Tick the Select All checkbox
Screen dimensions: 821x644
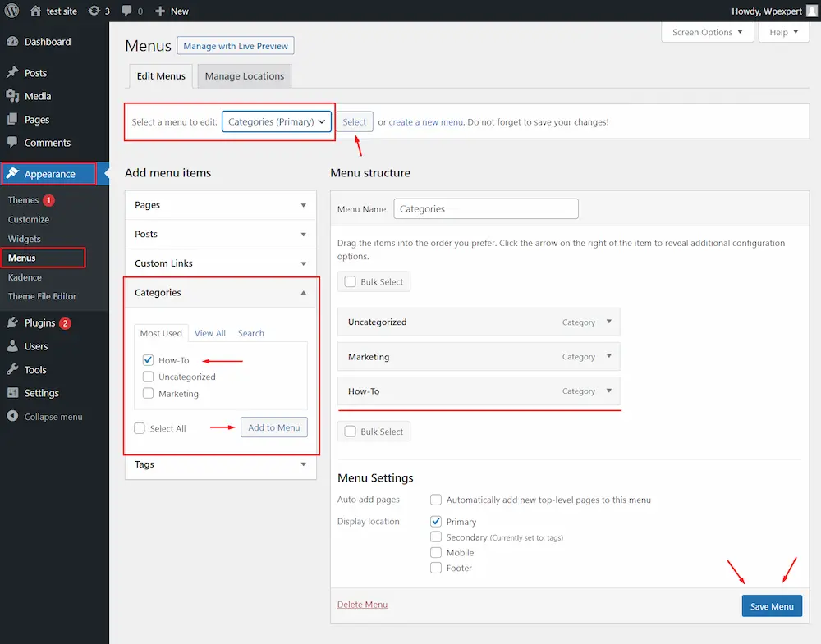tap(140, 428)
